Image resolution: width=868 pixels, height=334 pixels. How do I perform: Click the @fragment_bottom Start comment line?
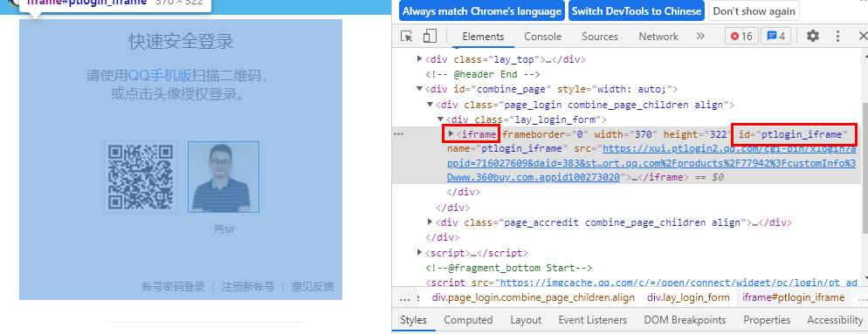pyautogui.click(x=509, y=268)
